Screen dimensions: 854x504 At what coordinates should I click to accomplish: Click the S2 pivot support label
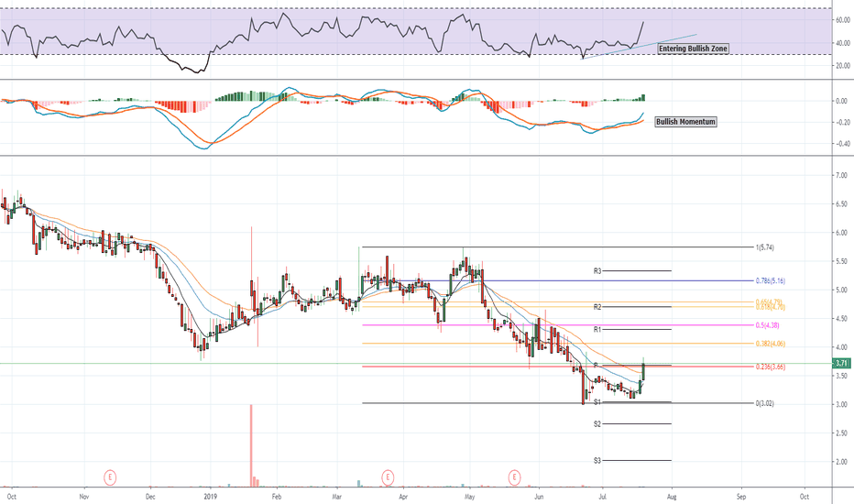pos(597,423)
